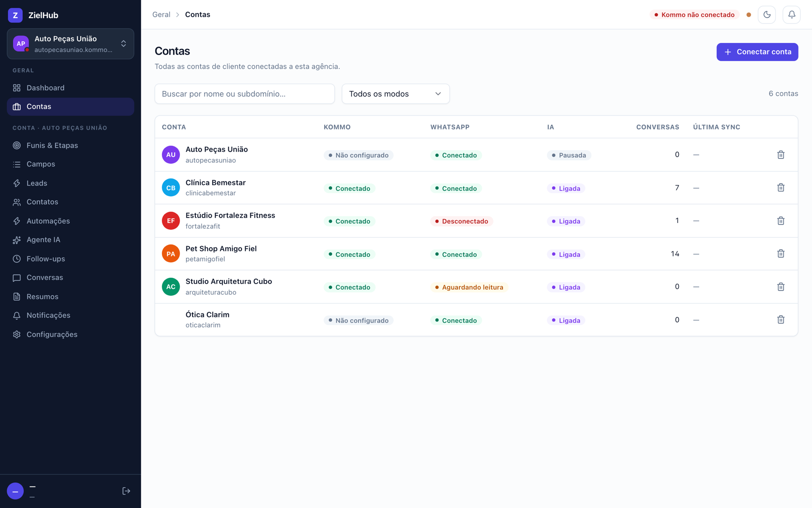
Task: Click the Conectar conta button
Action: pos(757,52)
